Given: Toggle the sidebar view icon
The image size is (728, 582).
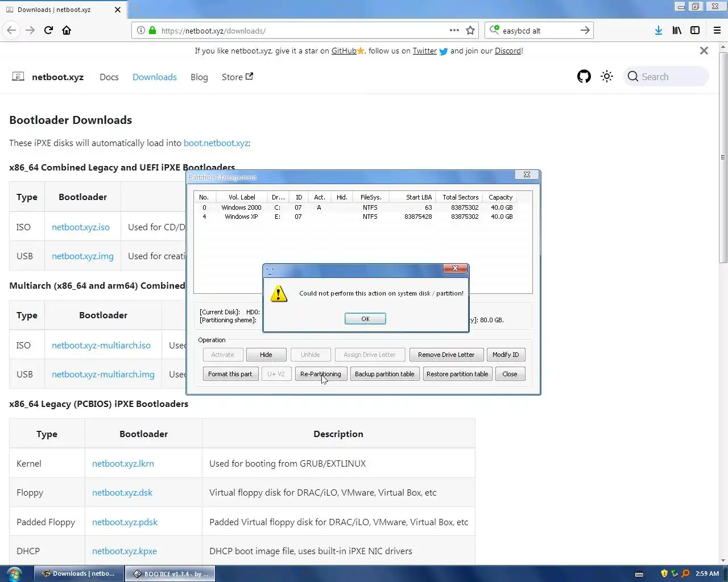Looking at the screenshot, I should (695, 30).
